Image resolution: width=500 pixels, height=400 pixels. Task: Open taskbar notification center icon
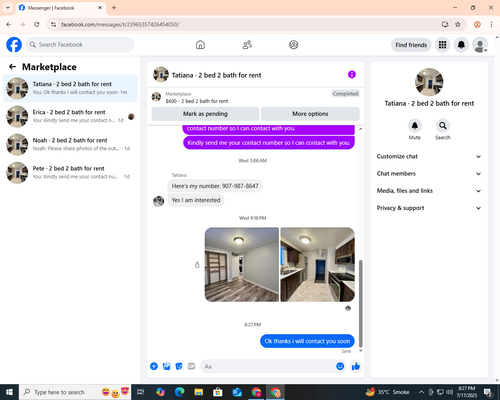pos(488,392)
